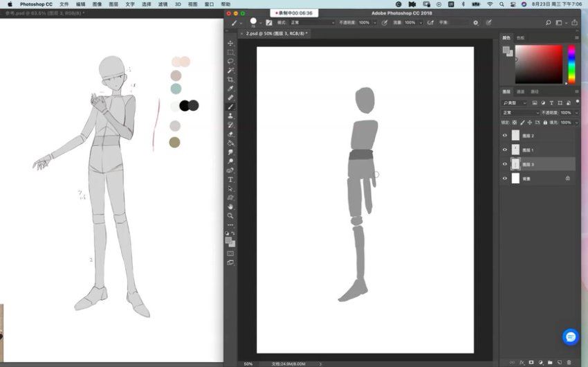588x367 pixels.
Task: Select the Type tool
Action: coord(230,179)
